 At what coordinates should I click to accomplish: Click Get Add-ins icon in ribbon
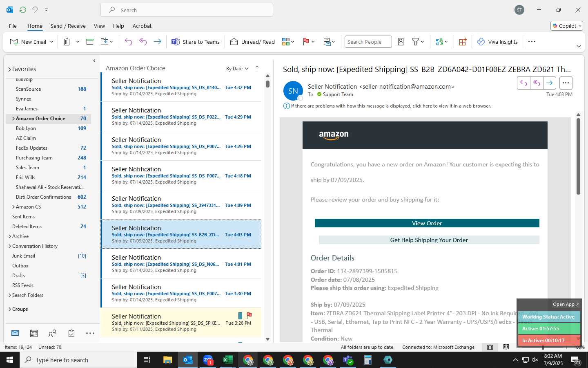[463, 42]
